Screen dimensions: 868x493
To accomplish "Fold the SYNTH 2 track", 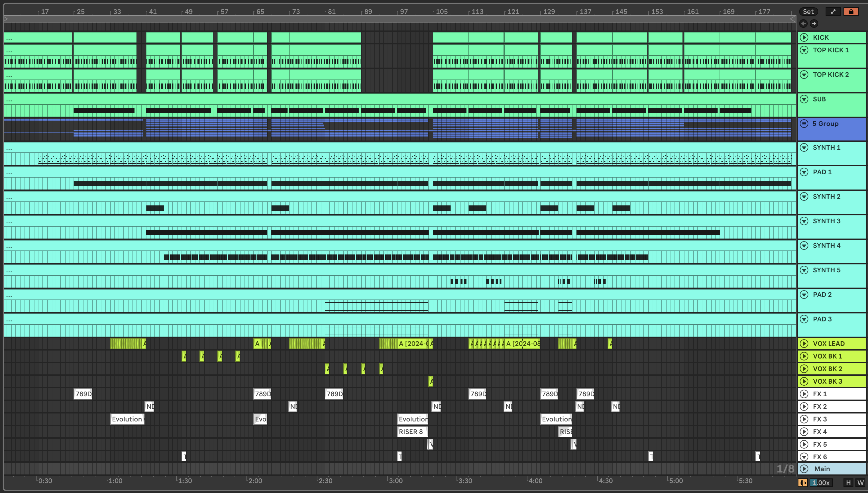I will pyautogui.click(x=804, y=196).
